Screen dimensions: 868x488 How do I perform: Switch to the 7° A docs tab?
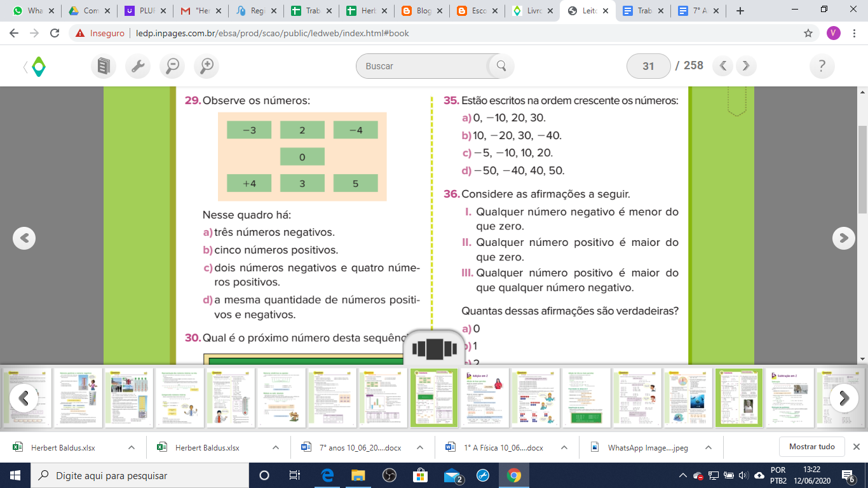pos(700,11)
